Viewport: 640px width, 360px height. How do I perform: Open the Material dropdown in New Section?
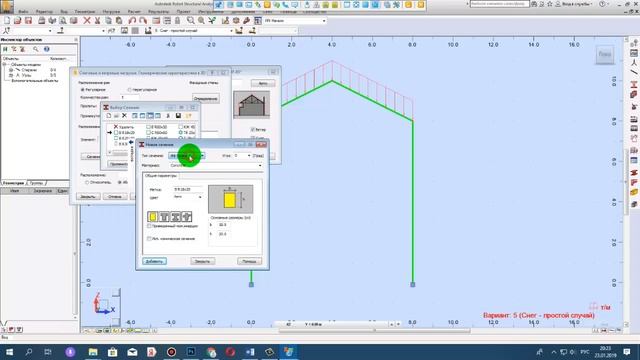click(x=260, y=165)
